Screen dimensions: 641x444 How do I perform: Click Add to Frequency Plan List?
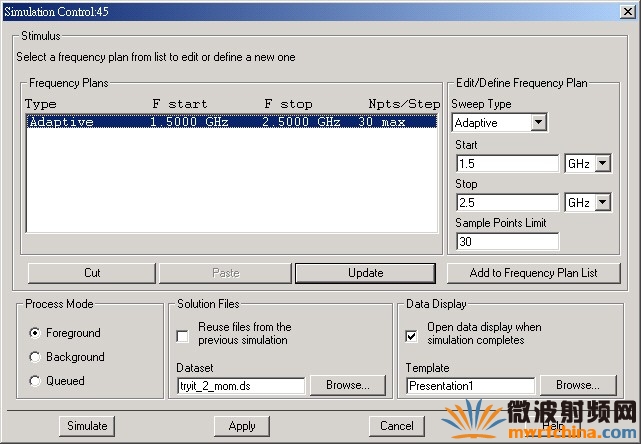(533, 273)
